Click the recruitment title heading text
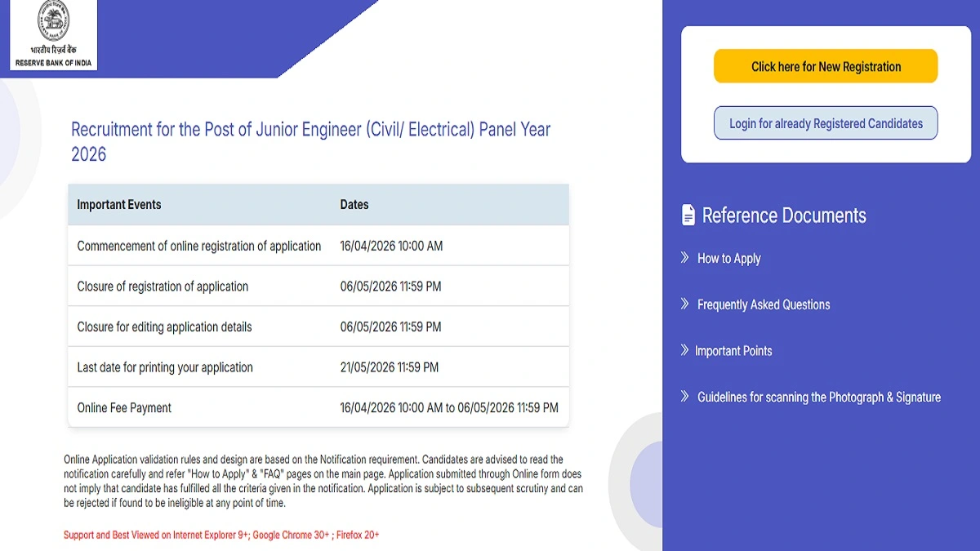The image size is (980, 551). (310, 141)
